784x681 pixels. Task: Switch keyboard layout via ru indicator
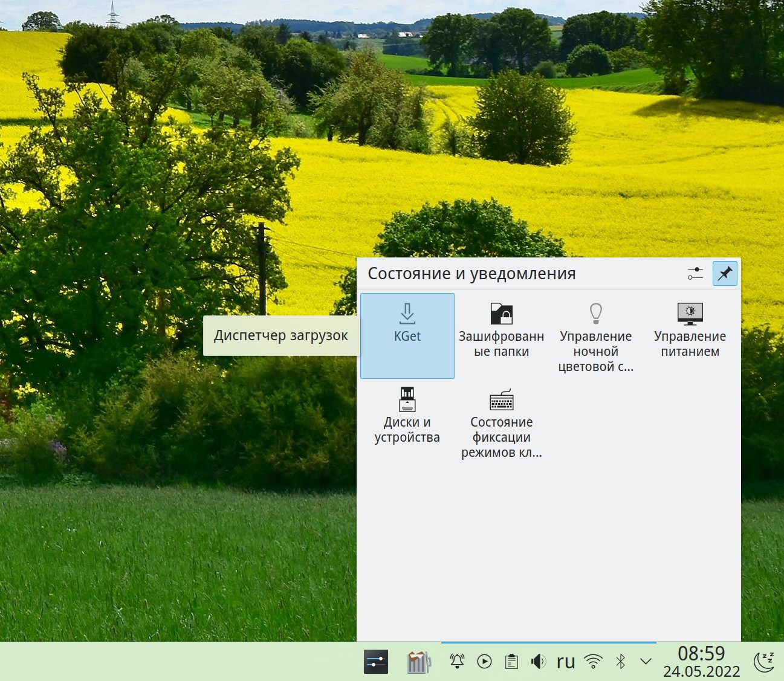(x=566, y=662)
